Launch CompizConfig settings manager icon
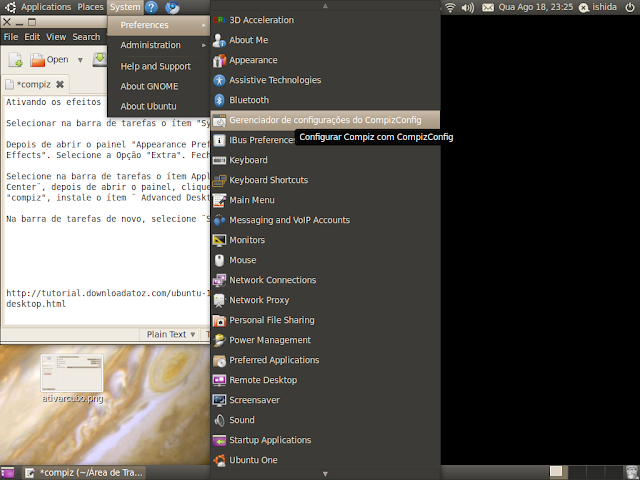 (219, 120)
